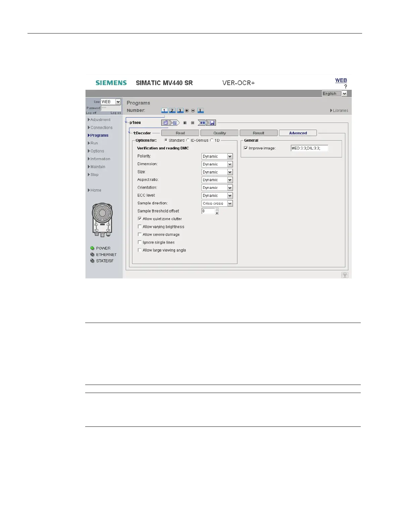Select program number 1
The width and height of the screenshot is (399, 532).
164,111
